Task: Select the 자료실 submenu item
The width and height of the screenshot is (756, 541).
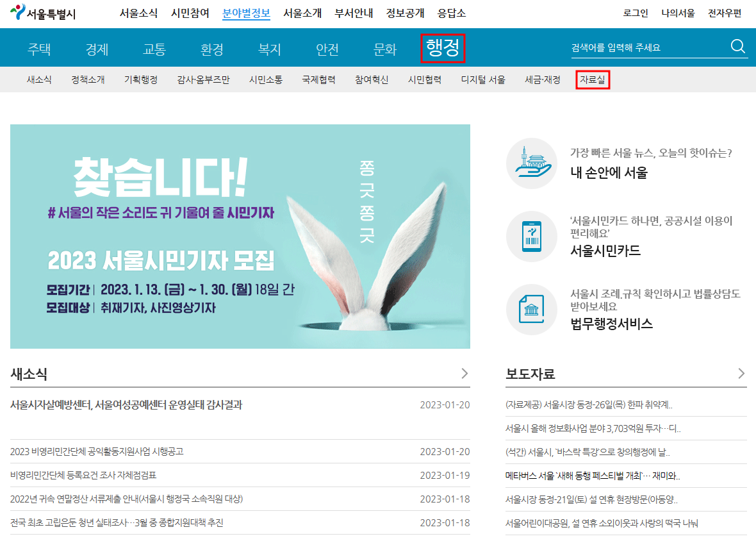Action: [592, 79]
